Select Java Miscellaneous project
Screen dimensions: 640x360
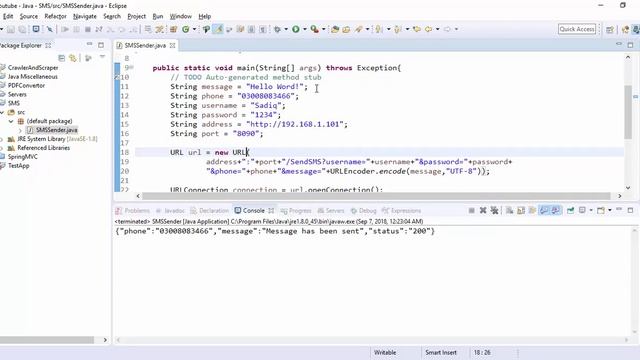33,76
